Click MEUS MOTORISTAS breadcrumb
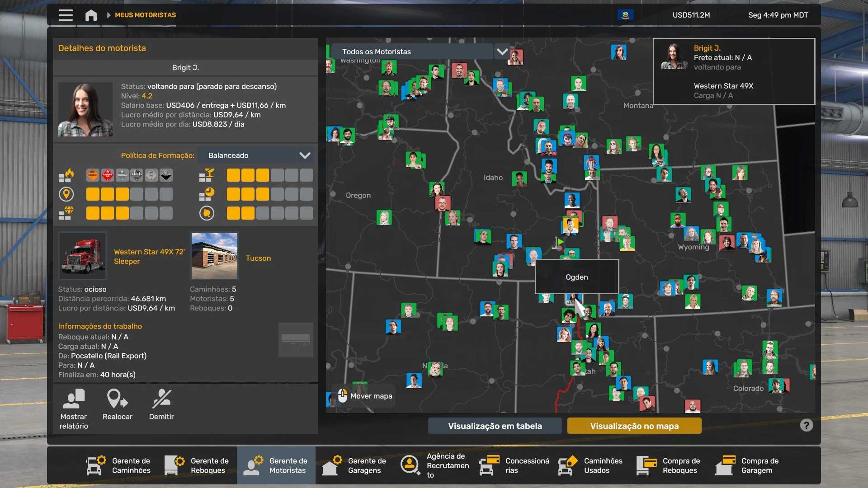The height and width of the screenshot is (488, 868). point(145,15)
